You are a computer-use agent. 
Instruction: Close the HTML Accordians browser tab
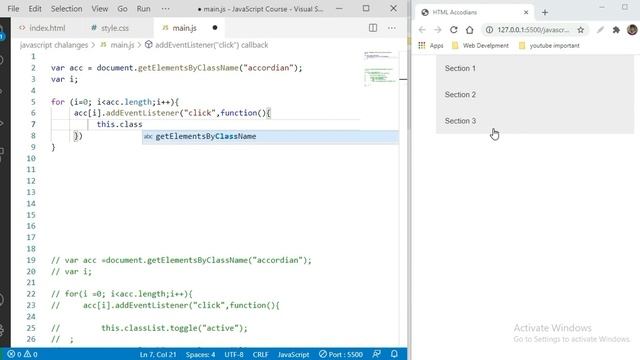(x=526, y=12)
